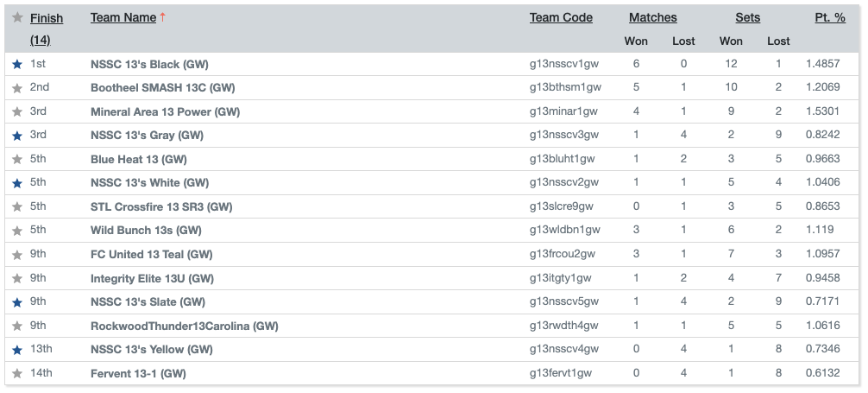
Task: Sort table by Finish column
Action: click(x=47, y=18)
